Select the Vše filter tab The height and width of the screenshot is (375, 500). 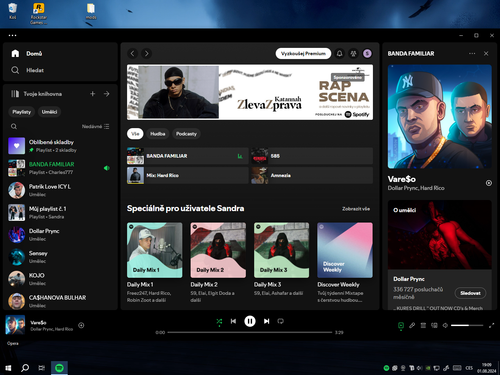[135, 134]
